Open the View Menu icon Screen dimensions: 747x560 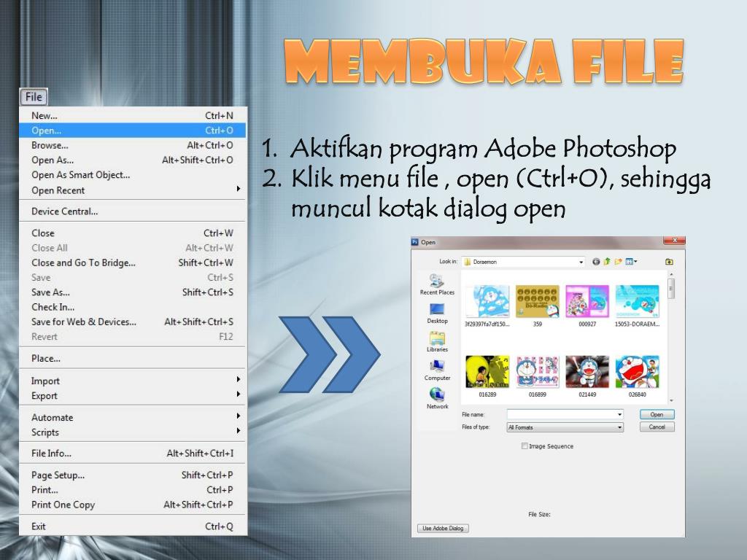631,262
